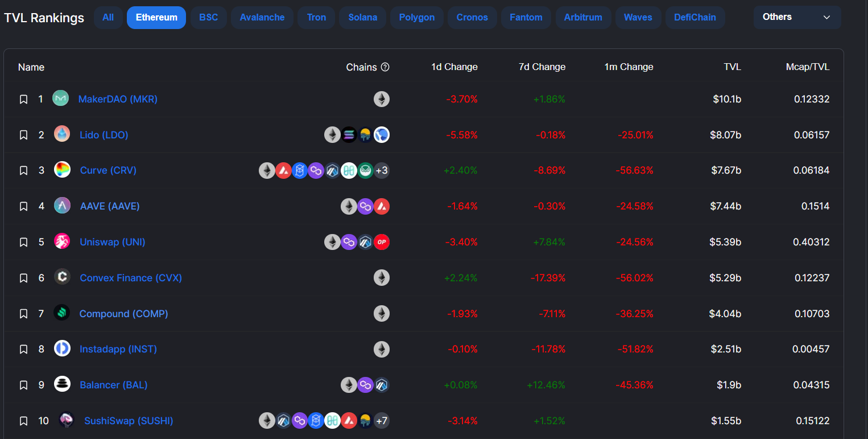Open the Others chain dropdown
The width and height of the screenshot is (868, 439).
pyautogui.click(x=797, y=17)
